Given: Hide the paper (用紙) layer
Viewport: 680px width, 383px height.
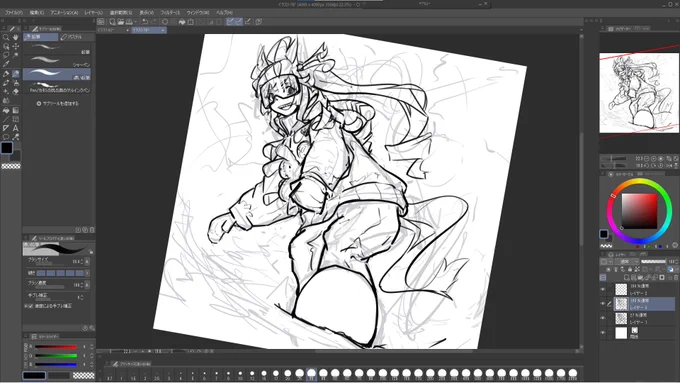Looking at the screenshot, I should [603, 333].
